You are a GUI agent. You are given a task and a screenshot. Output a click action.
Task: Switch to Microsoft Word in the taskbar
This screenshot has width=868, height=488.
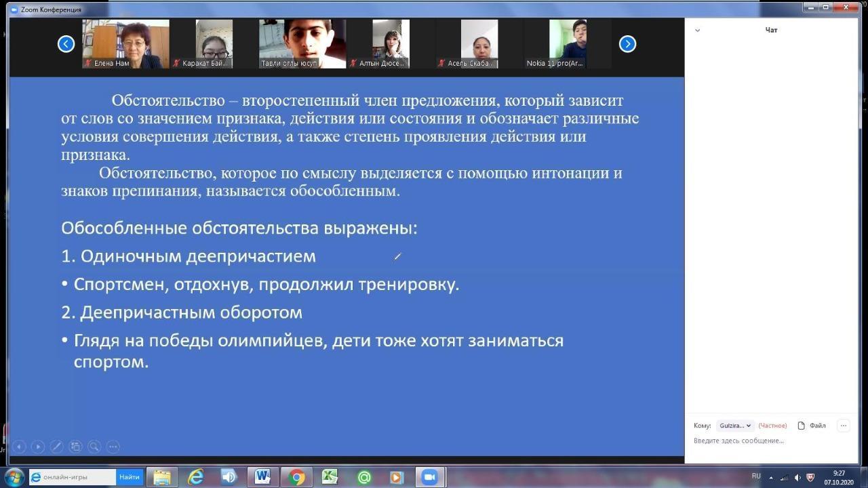pos(262,477)
